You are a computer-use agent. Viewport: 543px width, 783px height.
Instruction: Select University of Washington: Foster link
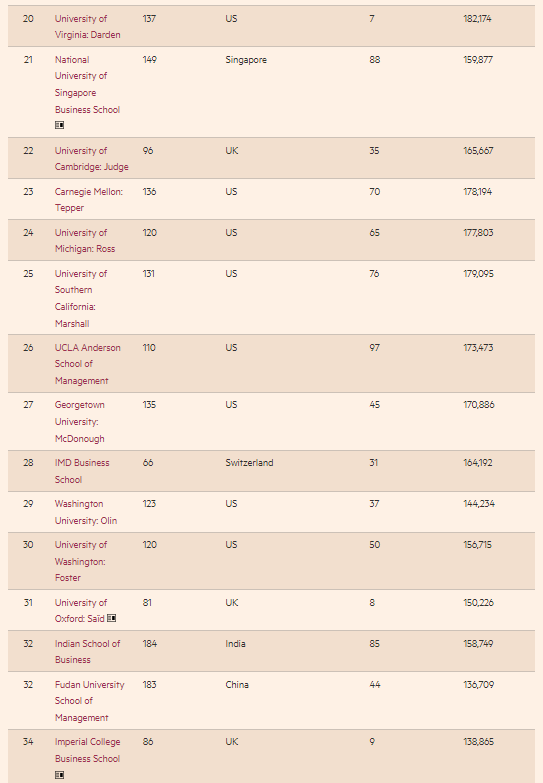[x=81, y=561]
